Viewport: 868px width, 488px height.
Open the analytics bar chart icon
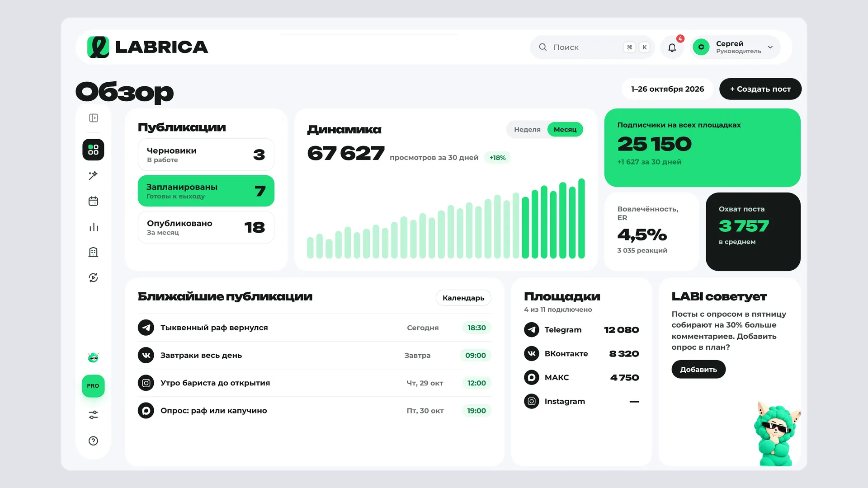click(x=93, y=227)
